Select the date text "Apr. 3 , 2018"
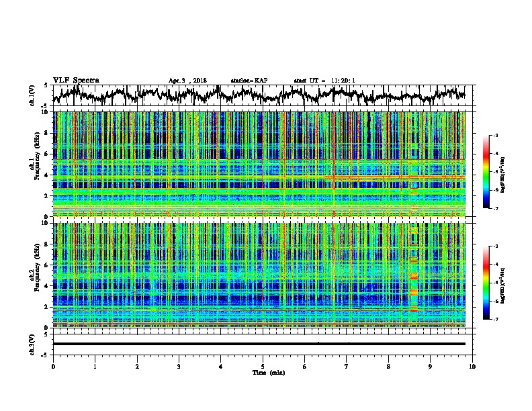This screenshot has height=411, width=532. (187, 81)
